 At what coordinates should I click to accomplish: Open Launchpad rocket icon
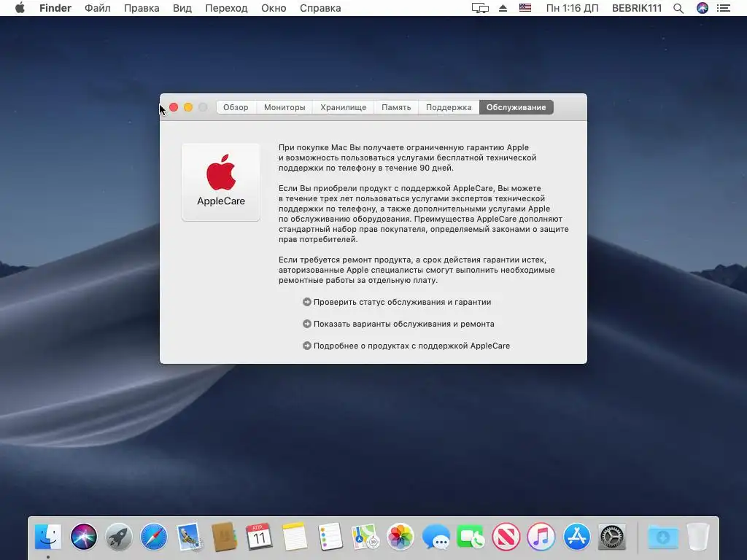119,537
